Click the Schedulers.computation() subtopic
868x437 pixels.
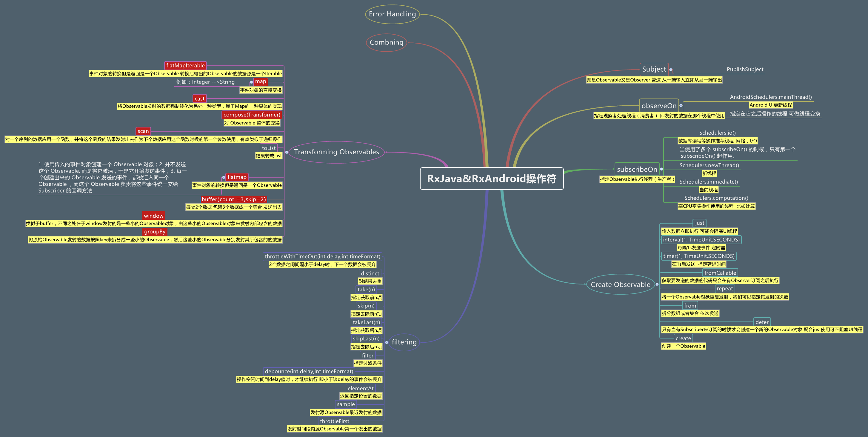click(x=716, y=198)
